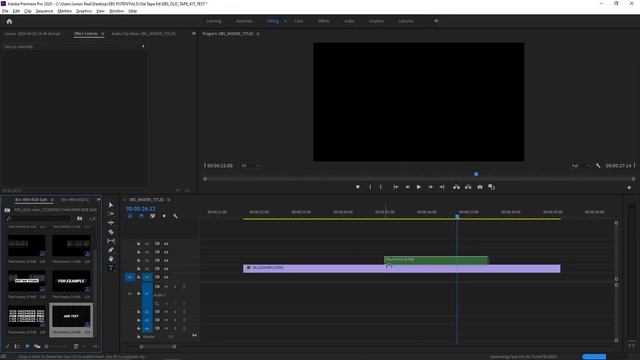
Task: Toggle eye of lowest video track
Action: pyautogui.click(x=166, y=277)
